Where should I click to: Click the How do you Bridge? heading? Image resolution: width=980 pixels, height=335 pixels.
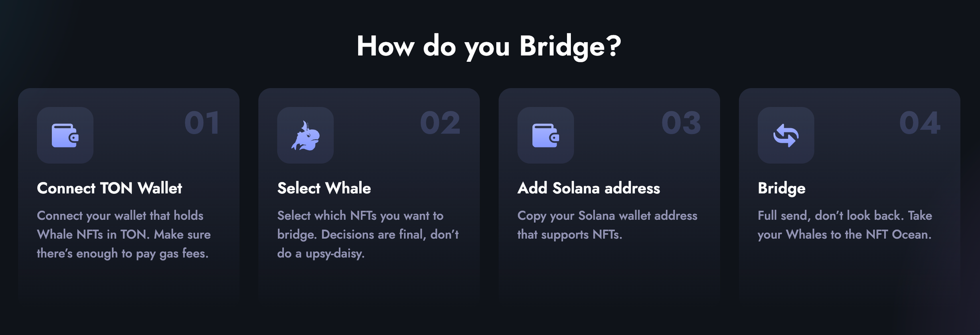pos(489,47)
